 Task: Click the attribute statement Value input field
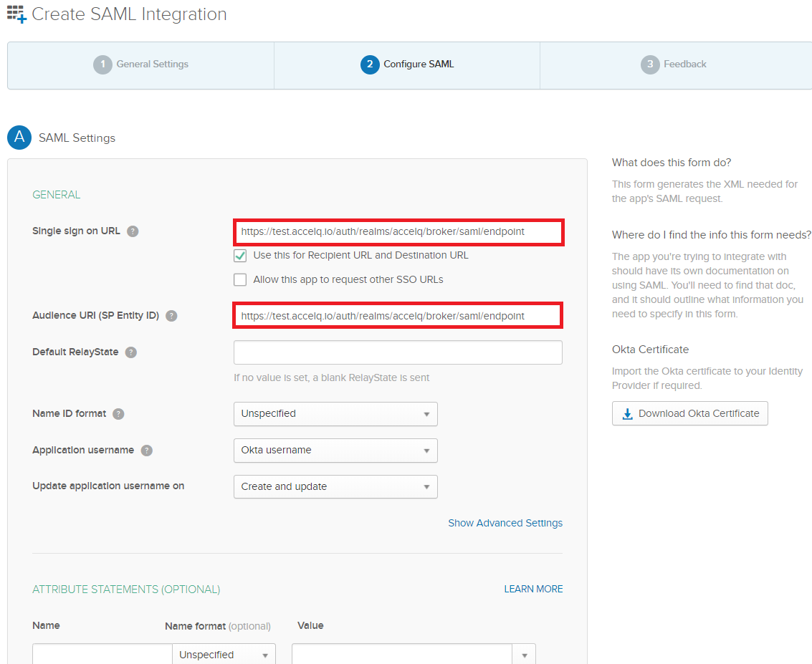(402, 654)
